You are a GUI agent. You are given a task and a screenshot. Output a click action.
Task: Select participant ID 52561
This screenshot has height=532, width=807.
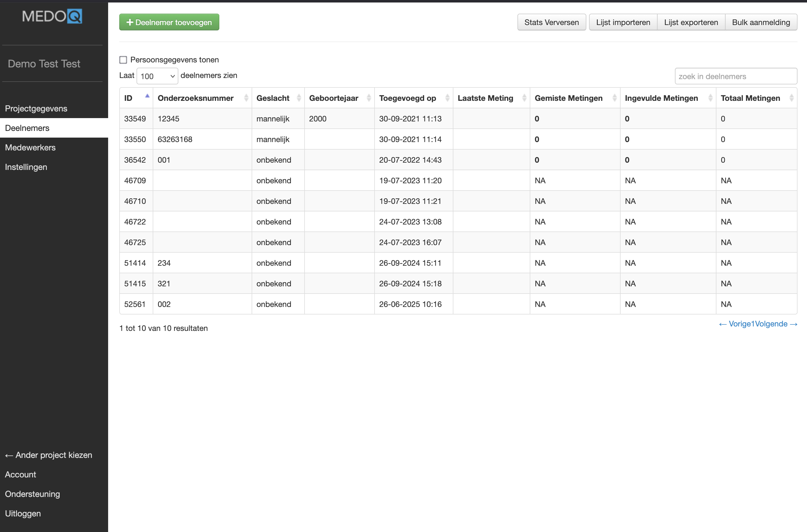pos(135,304)
